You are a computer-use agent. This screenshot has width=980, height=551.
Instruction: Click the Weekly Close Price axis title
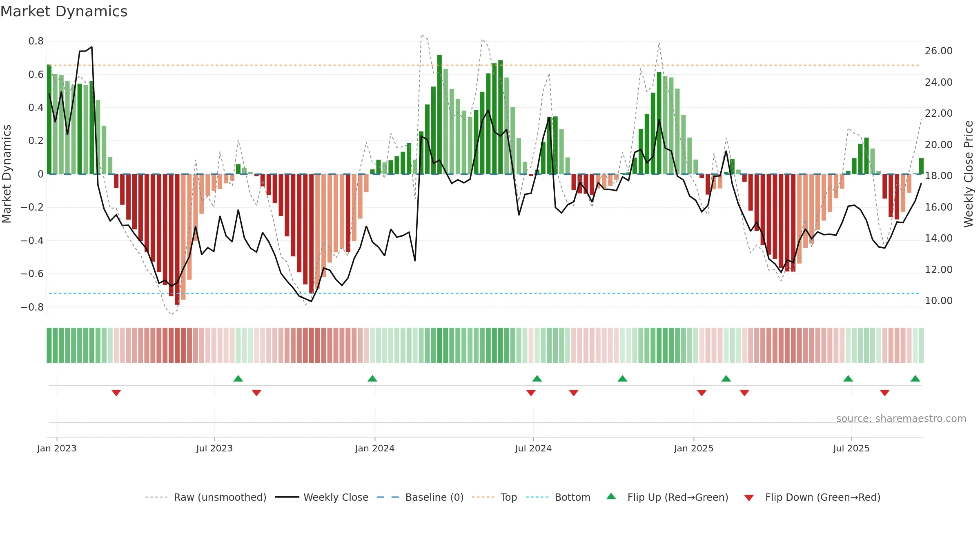point(969,174)
